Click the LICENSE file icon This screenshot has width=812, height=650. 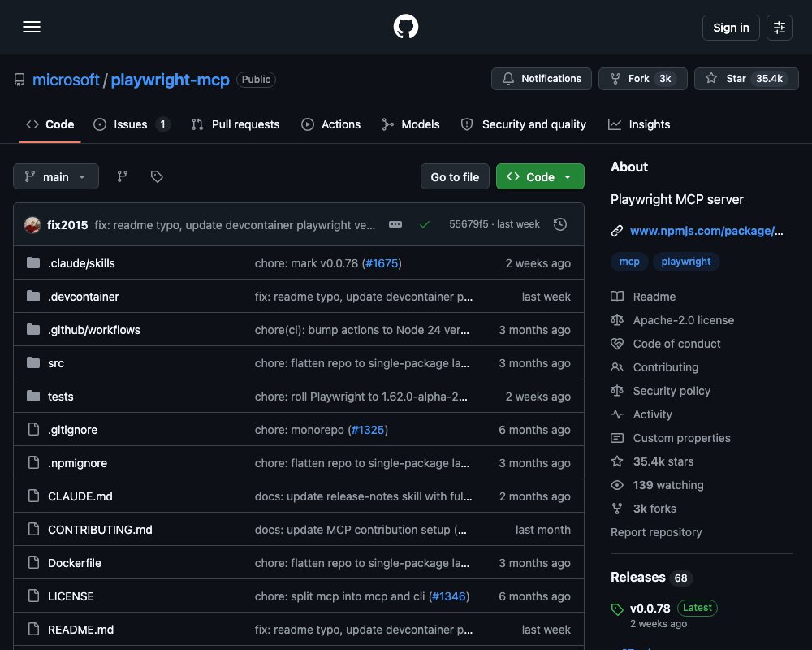[x=33, y=596]
